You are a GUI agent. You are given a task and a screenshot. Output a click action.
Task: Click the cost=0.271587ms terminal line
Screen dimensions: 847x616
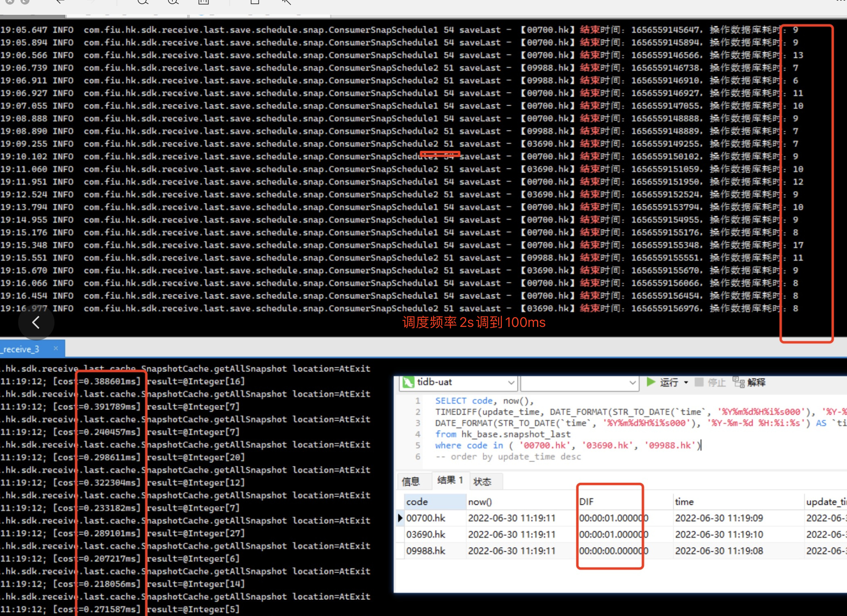tap(120, 610)
